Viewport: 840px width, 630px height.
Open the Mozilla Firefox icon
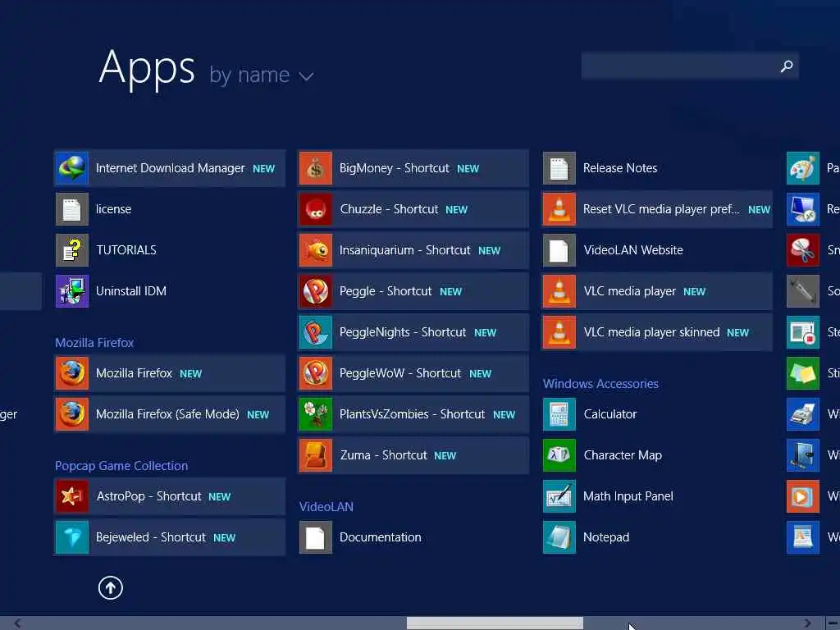point(72,373)
